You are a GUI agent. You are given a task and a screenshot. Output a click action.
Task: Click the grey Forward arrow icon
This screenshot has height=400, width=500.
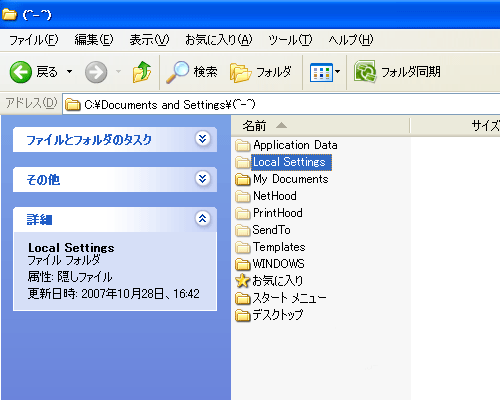[96, 72]
